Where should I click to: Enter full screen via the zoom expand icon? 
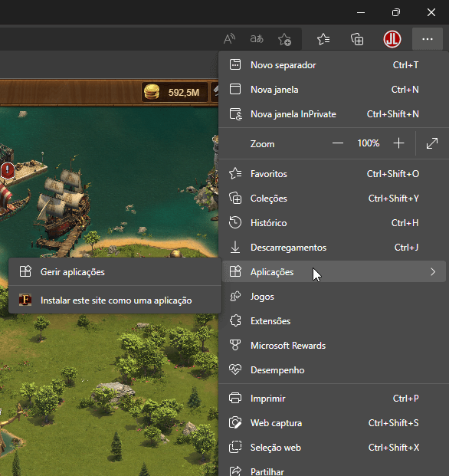pos(432,143)
